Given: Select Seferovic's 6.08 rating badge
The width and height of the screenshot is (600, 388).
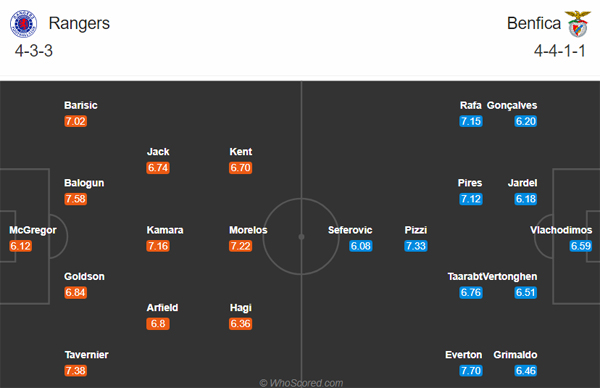Looking at the screenshot, I should point(360,246).
